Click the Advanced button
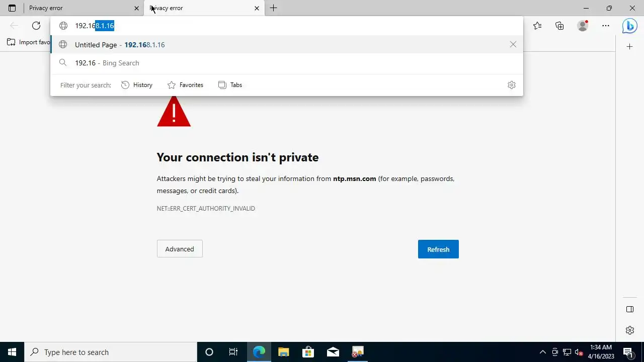This screenshot has height=362, width=644. [x=180, y=249]
